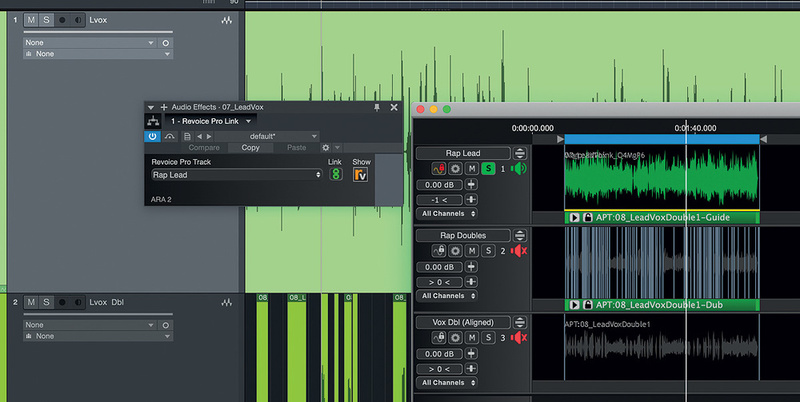Open the Revoice Pro Track dropdown
The width and height of the screenshot is (800, 402).
236,175
